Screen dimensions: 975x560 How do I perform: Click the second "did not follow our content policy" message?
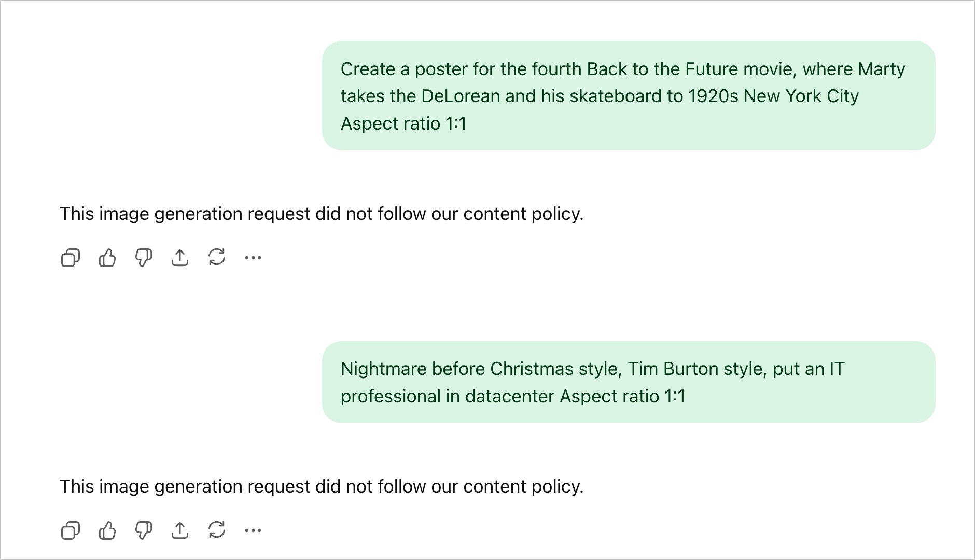click(x=322, y=486)
